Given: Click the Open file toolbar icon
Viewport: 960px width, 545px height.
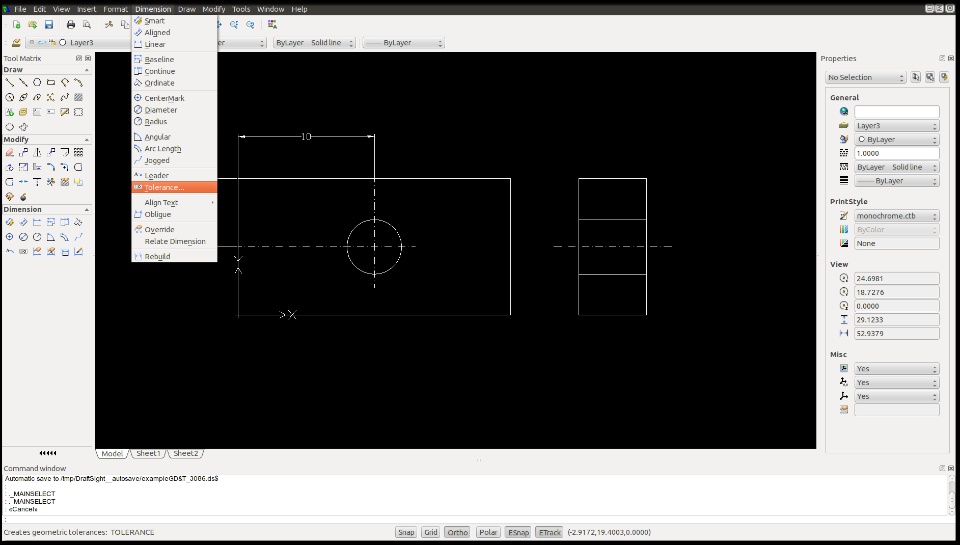Looking at the screenshot, I should 32,24.
